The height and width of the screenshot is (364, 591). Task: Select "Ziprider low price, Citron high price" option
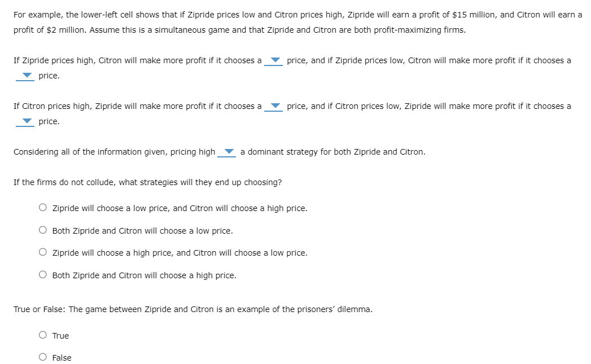point(42,207)
